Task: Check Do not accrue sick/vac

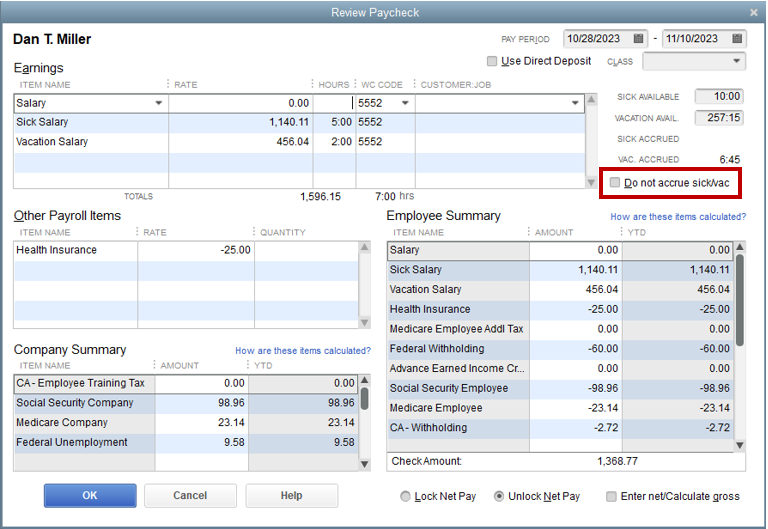Action: click(x=615, y=183)
